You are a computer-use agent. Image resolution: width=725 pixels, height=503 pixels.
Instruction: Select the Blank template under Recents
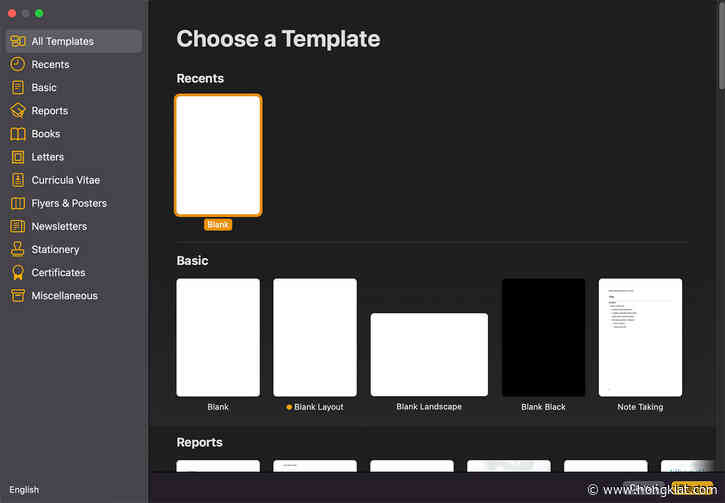(218, 155)
